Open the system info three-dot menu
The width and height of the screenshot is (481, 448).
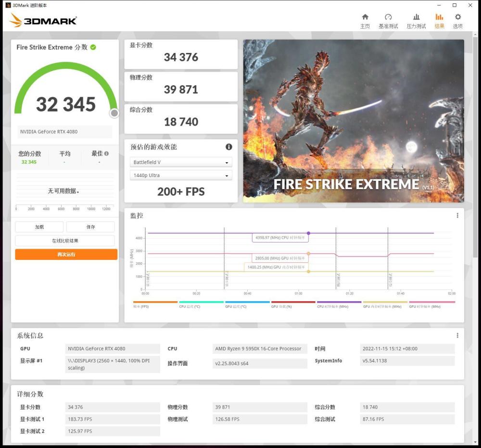coord(457,335)
